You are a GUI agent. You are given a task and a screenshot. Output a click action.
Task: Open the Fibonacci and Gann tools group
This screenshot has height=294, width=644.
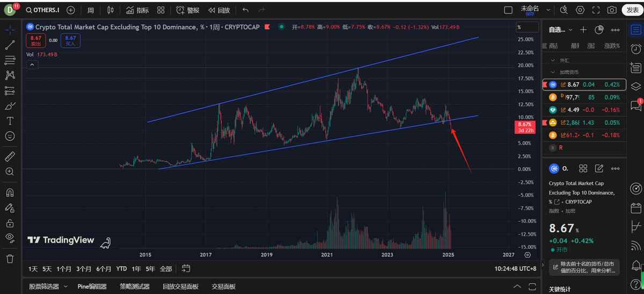(10, 60)
